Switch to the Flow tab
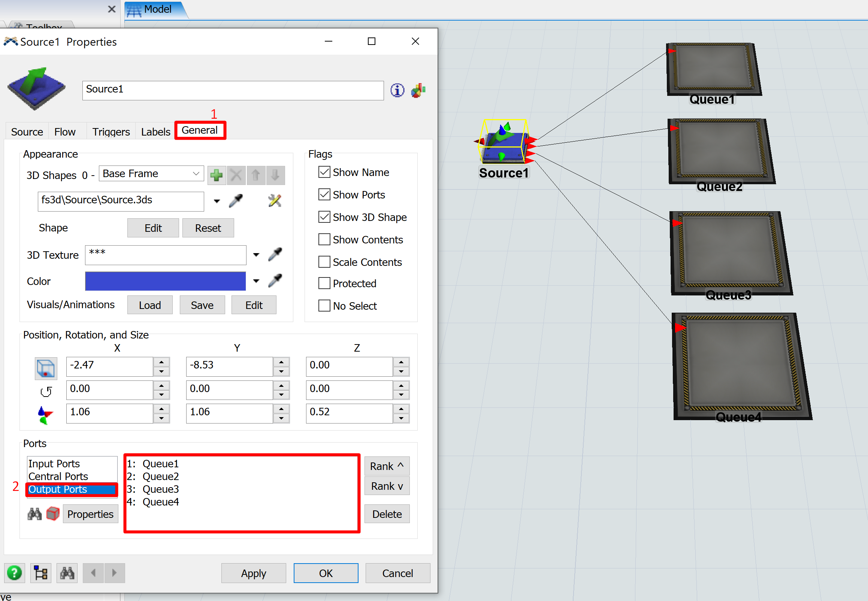The height and width of the screenshot is (601, 868). [65, 132]
